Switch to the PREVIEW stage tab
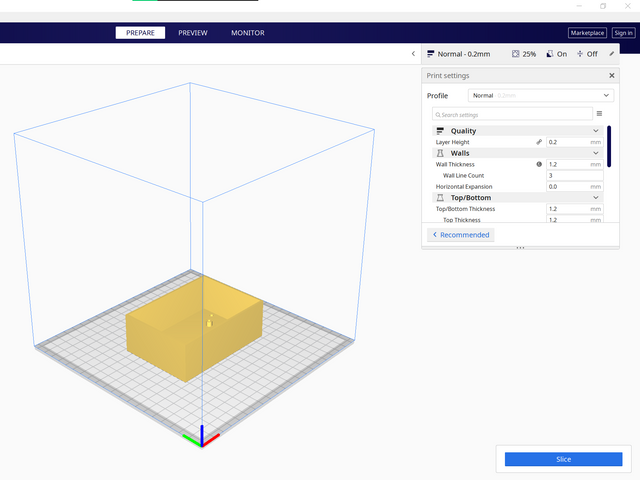Image resolution: width=640 pixels, height=480 pixels. (x=193, y=33)
